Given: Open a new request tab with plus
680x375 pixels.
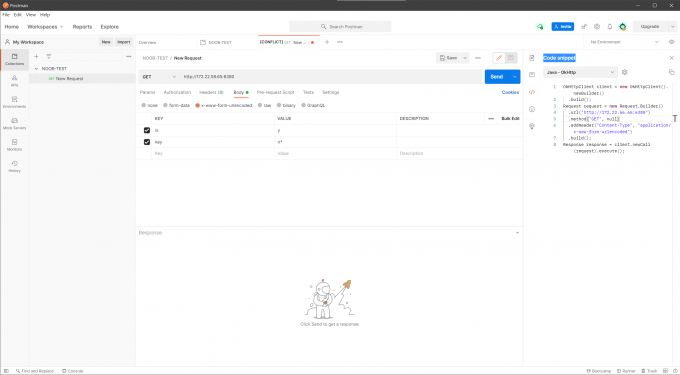Looking at the screenshot, I should 327,42.
